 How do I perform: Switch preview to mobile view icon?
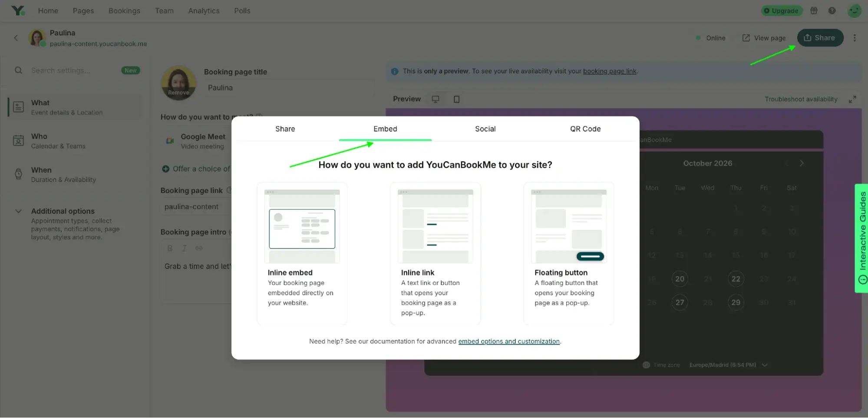coord(456,99)
